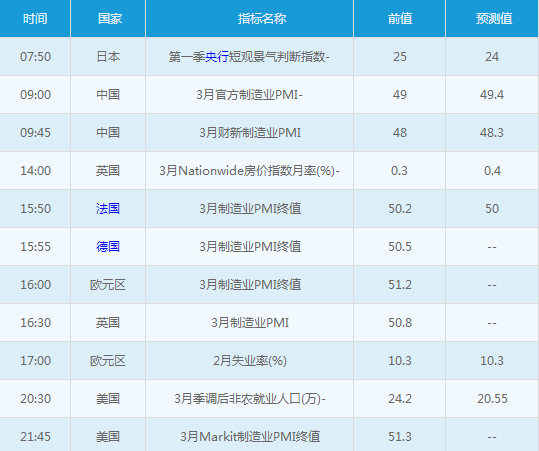Select the 07:50 time cell
Screen dimensions: 539x451
tap(35, 57)
